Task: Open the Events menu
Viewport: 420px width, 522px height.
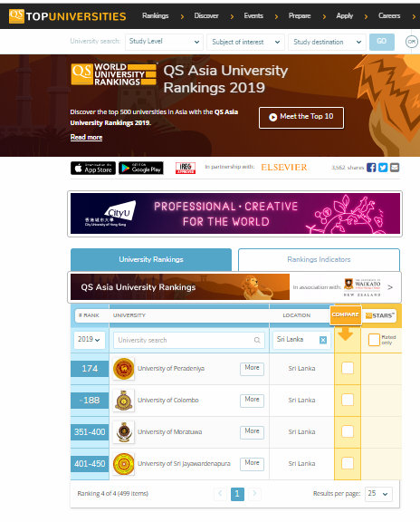Action: 253,16
